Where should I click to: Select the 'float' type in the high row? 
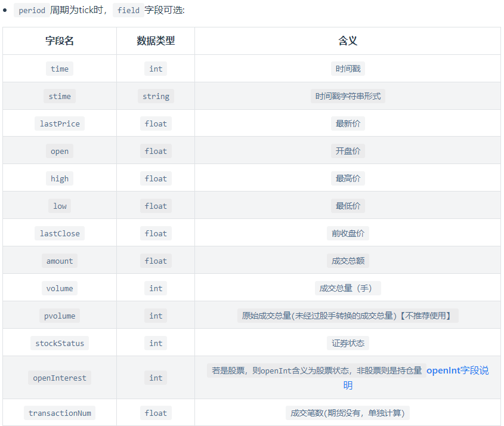click(x=156, y=178)
